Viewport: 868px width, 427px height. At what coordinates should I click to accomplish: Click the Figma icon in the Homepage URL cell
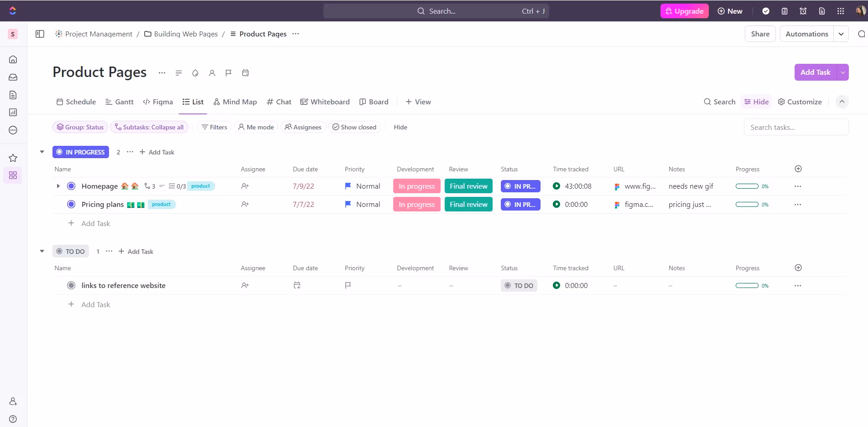[617, 186]
